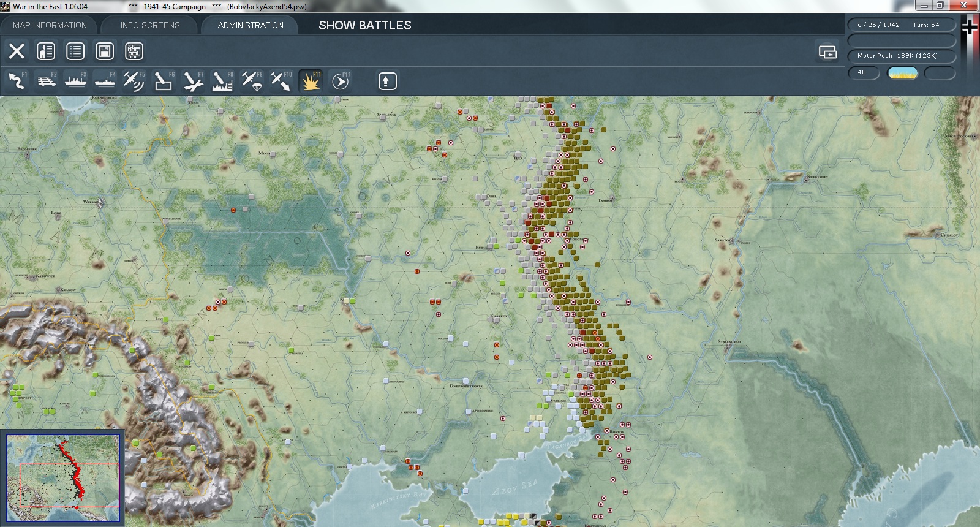This screenshot has width=980, height=527.
Task: Select F10 air transfer mode icon
Action: pos(281,81)
